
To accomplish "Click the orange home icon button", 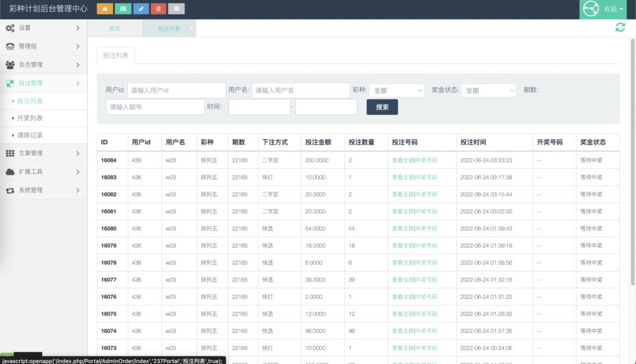I will click(105, 9).
